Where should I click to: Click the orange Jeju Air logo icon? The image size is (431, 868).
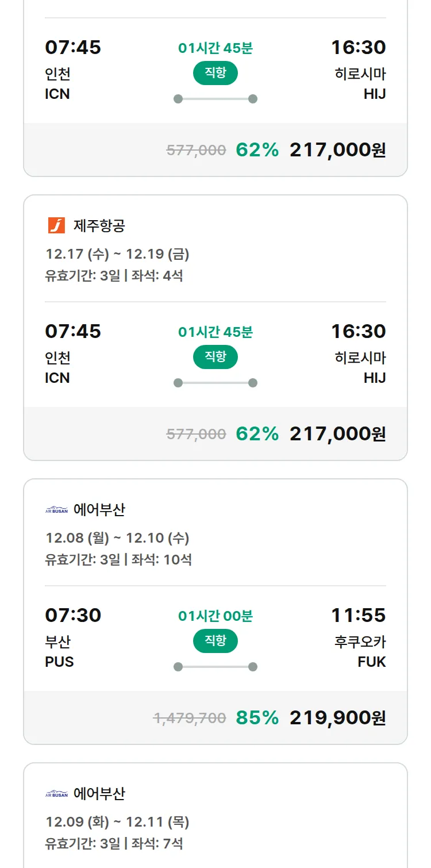tap(56, 226)
